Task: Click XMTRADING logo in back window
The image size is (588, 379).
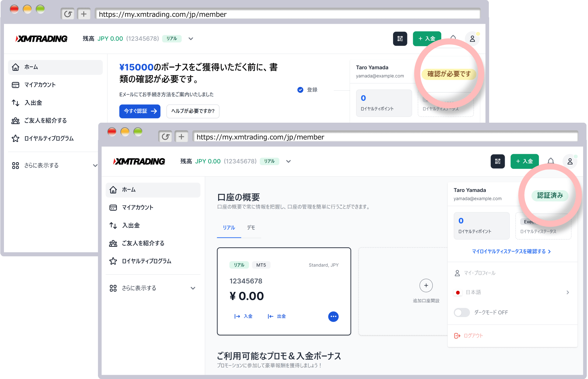Action: click(41, 39)
